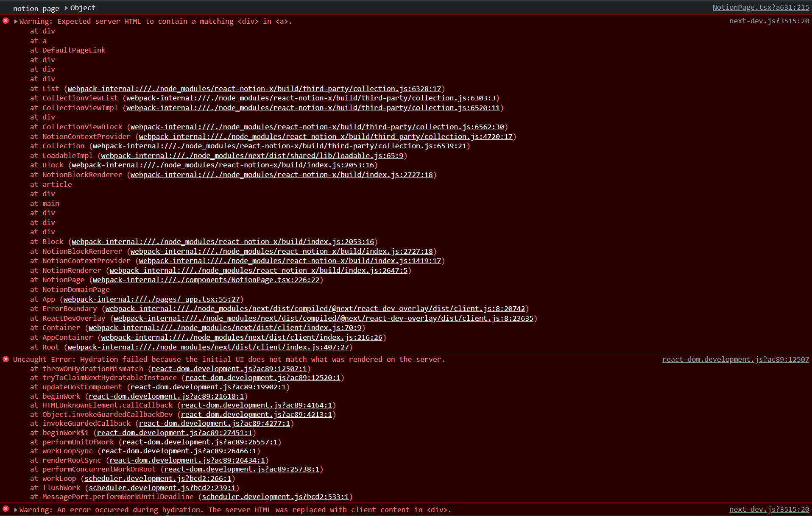Viewport: 812px width, 516px height.
Task: Open updateHostComponent link 19902:1
Action: (208, 387)
